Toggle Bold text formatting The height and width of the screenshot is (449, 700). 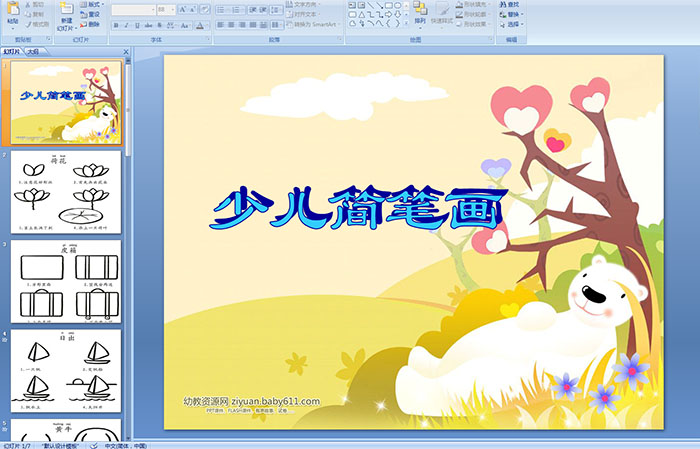(x=116, y=25)
